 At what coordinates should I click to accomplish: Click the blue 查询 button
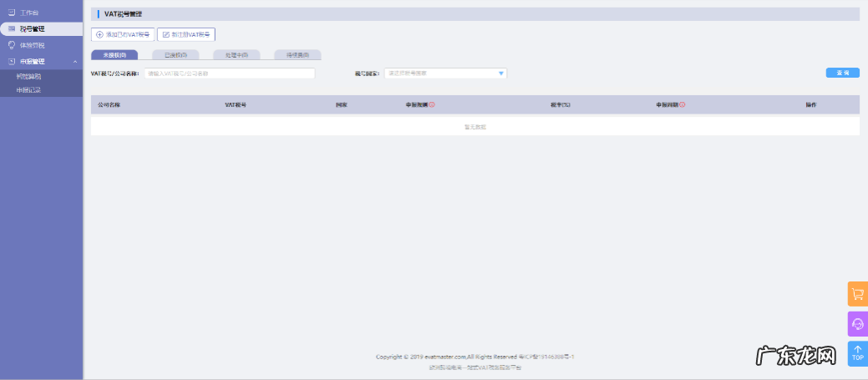[x=843, y=73]
